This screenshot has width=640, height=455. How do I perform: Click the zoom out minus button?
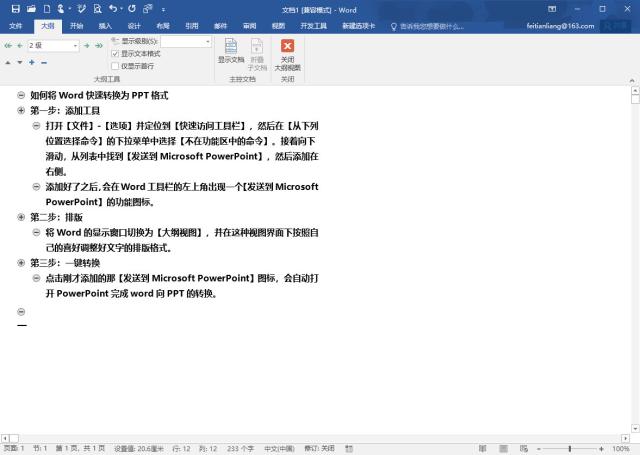coord(539,449)
